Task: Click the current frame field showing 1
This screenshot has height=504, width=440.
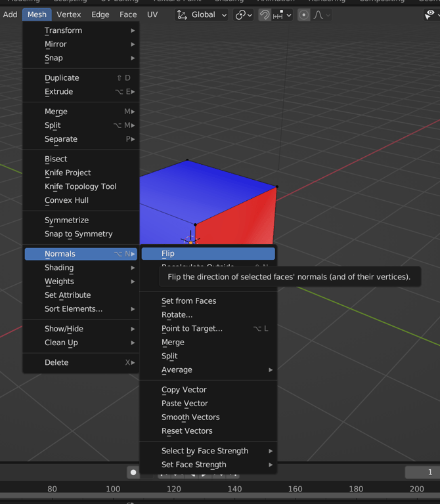Action: 422,472
